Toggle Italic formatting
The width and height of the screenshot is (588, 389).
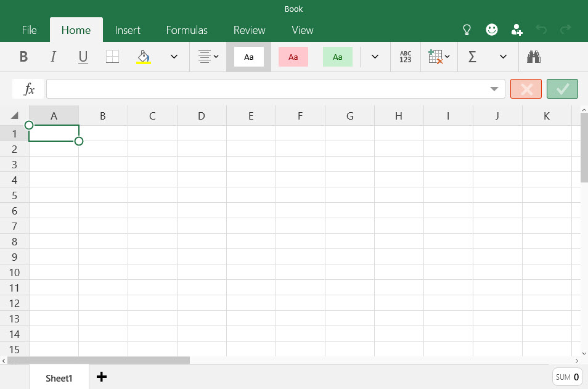[x=53, y=57]
